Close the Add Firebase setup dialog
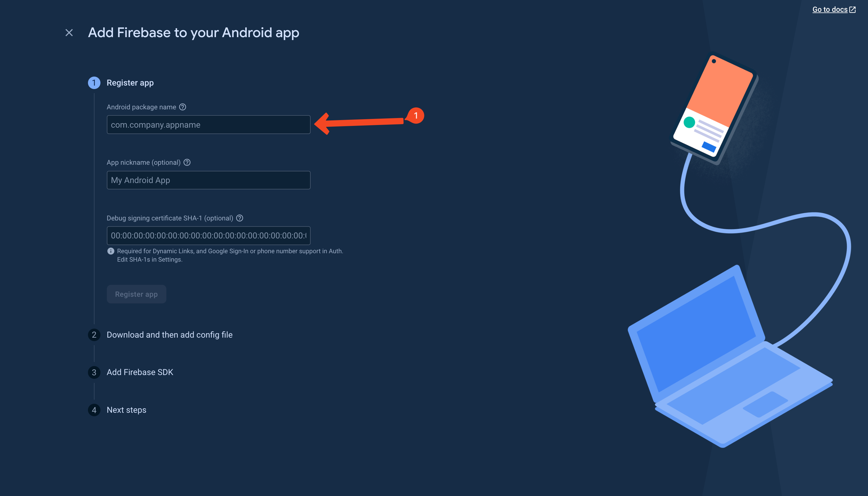This screenshot has width=868, height=496. point(69,33)
